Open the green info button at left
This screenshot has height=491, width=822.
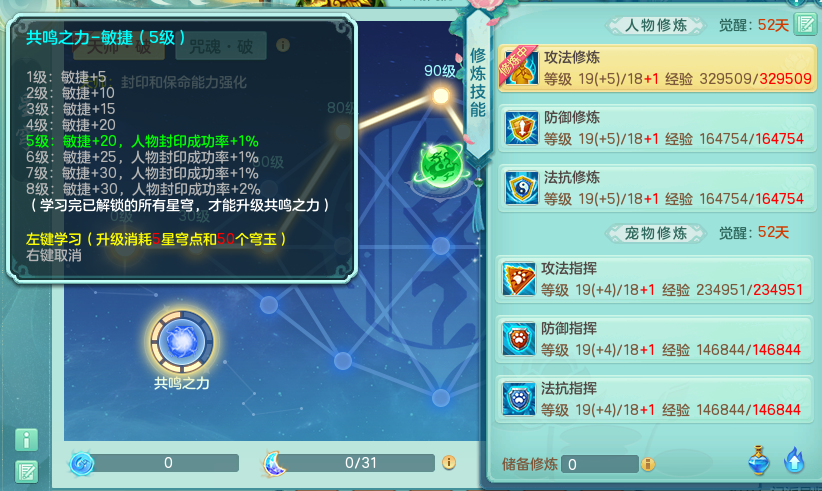point(26,440)
